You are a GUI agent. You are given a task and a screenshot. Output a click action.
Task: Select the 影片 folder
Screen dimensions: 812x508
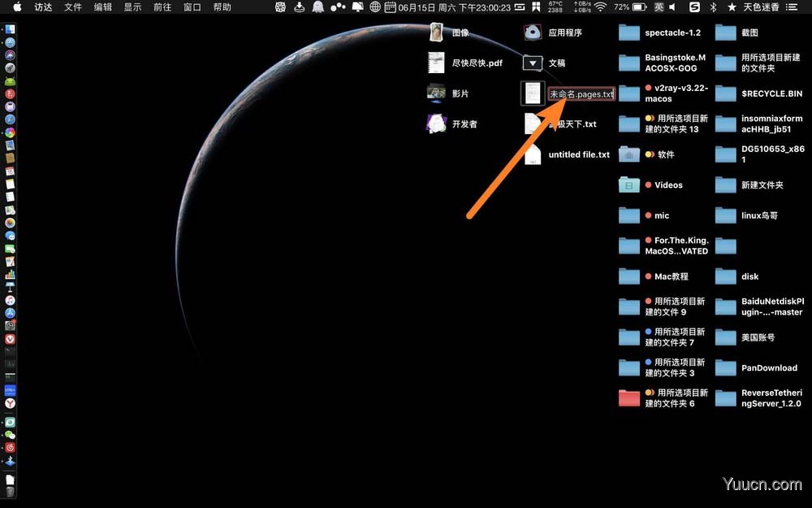[436, 93]
